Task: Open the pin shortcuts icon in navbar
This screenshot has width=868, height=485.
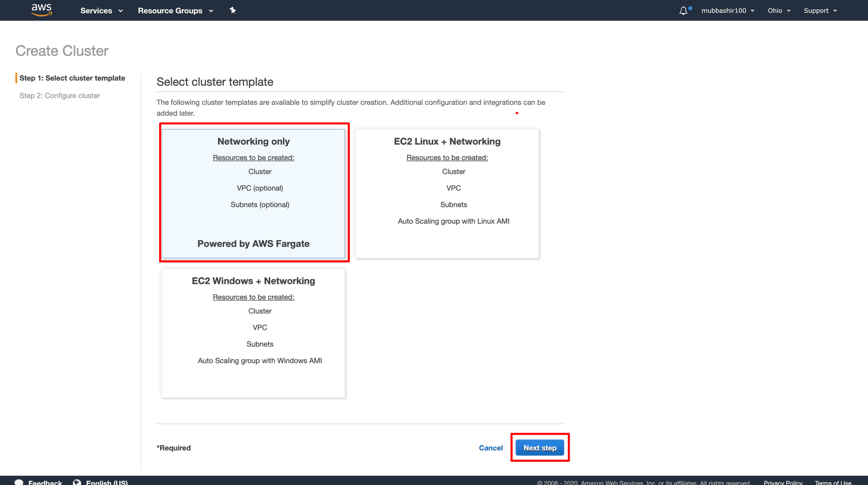Action: point(233,10)
